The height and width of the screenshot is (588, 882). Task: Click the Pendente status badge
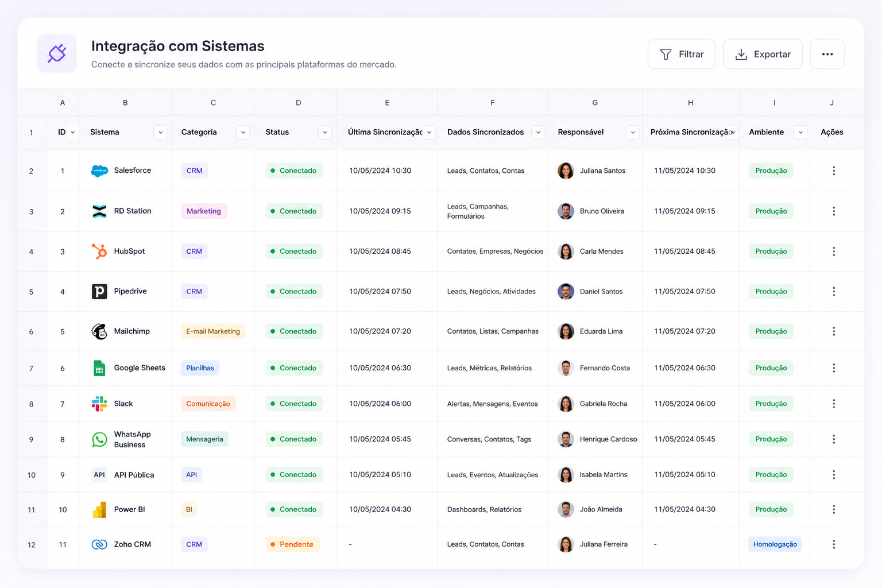tap(292, 544)
